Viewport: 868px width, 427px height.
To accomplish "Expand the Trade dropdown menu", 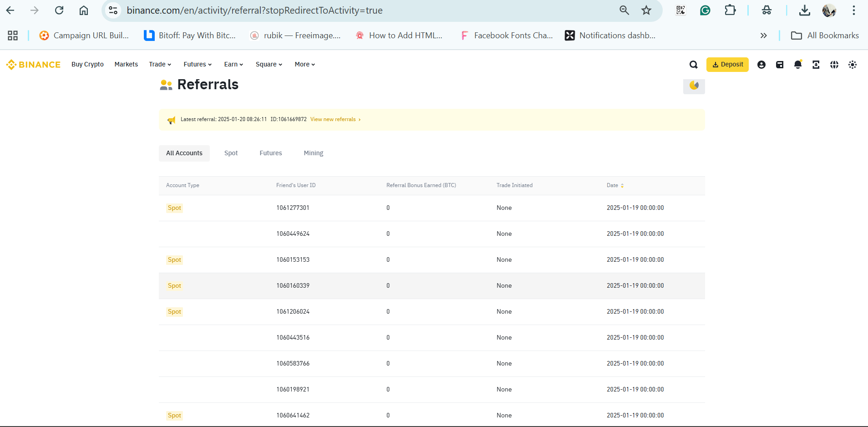I will coord(160,64).
